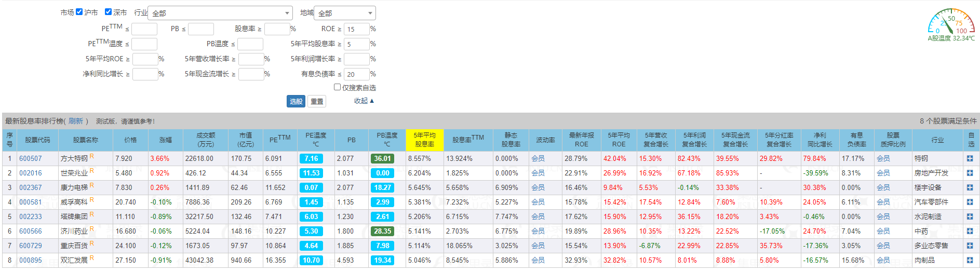Click plus icon for 世荣兆业 row
The width and height of the screenshot is (980, 272).
(970, 173)
